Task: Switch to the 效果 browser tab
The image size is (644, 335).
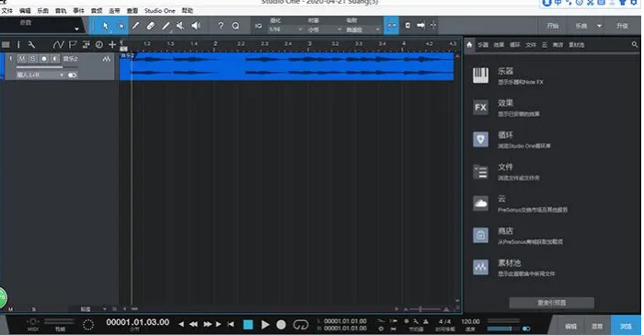Action: click(499, 45)
